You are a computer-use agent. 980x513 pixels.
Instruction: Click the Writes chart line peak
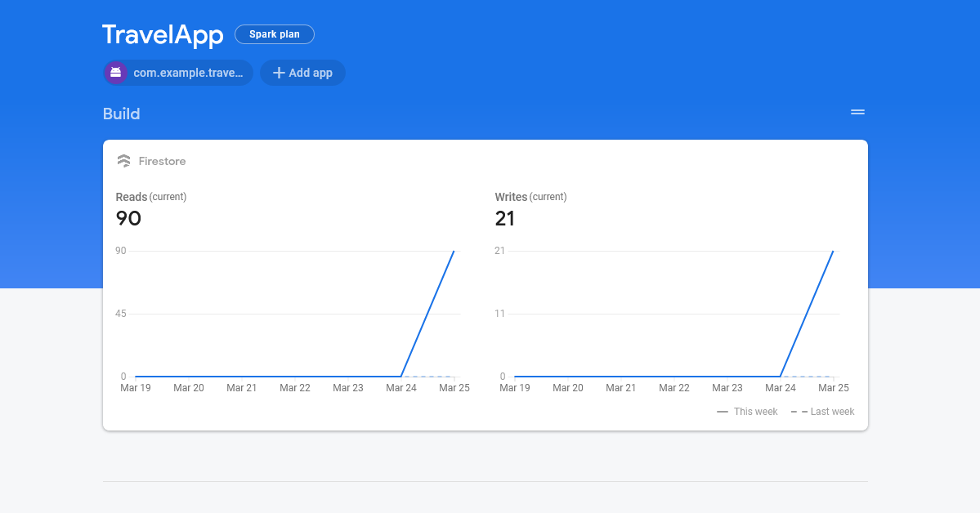(x=834, y=252)
